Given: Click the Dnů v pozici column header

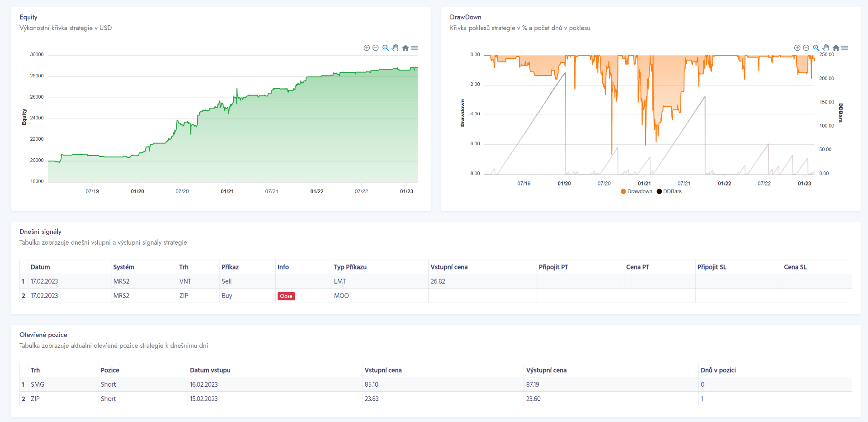Looking at the screenshot, I should (718, 370).
